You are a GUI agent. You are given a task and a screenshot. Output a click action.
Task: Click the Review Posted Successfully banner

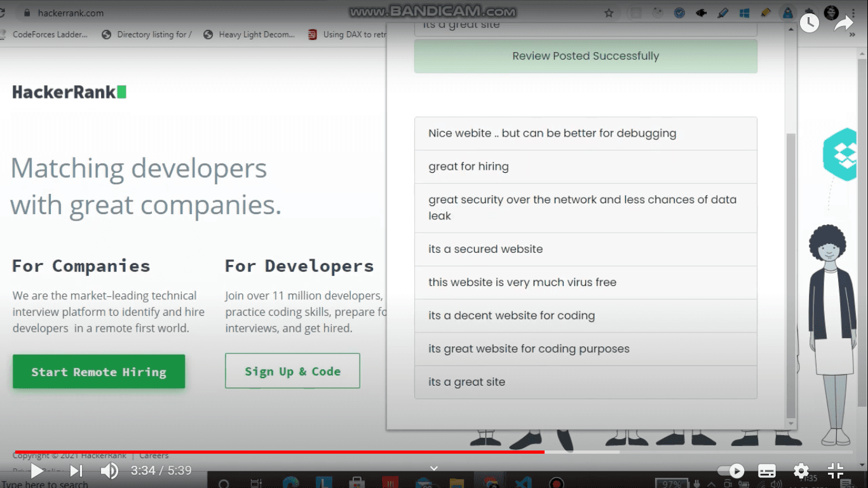[585, 56]
